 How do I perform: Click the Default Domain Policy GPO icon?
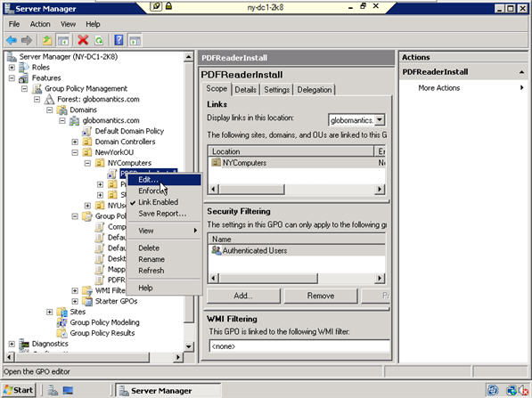pos(86,131)
